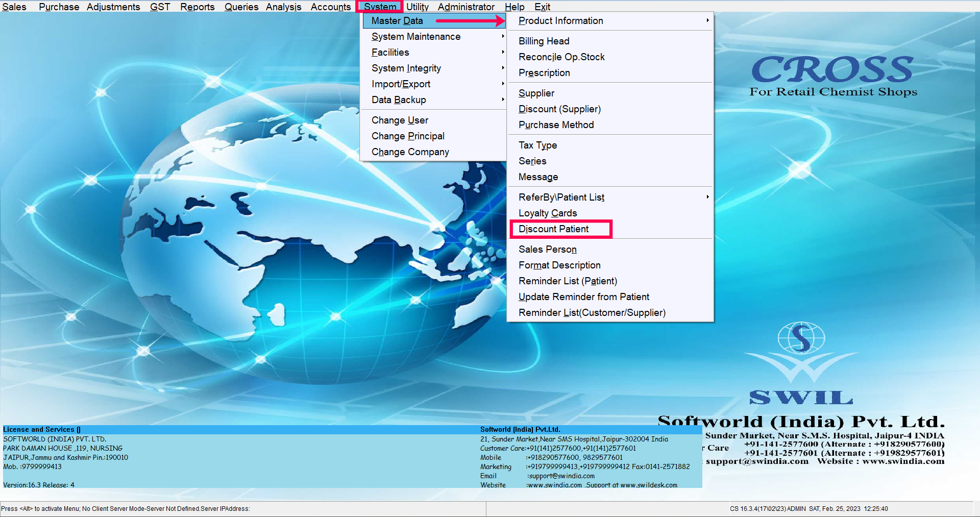This screenshot has height=517, width=980.
Task: Open Reminder List (Patient)
Action: coord(610,281)
